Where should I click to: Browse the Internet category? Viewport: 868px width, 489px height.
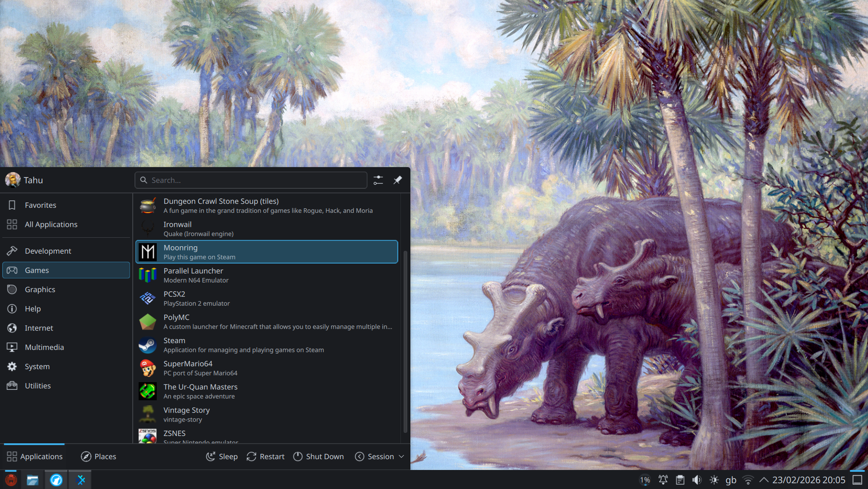(66, 328)
